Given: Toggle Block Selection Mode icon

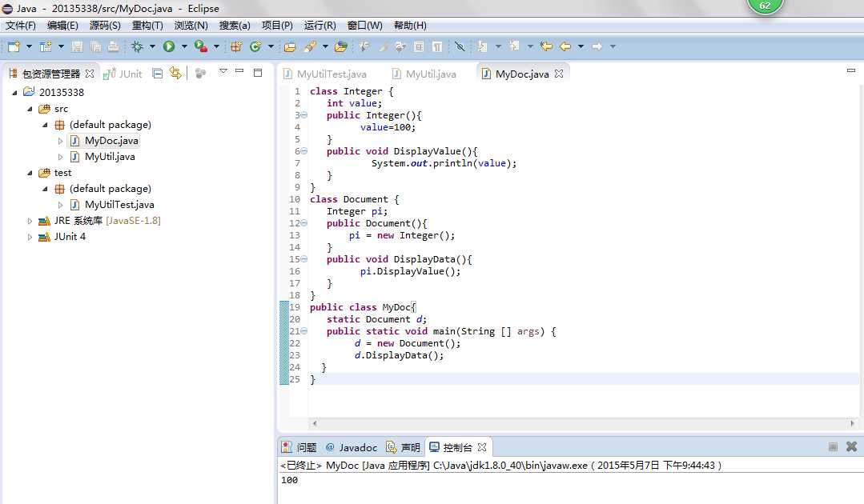Looking at the screenshot, I should pos(419,46).
